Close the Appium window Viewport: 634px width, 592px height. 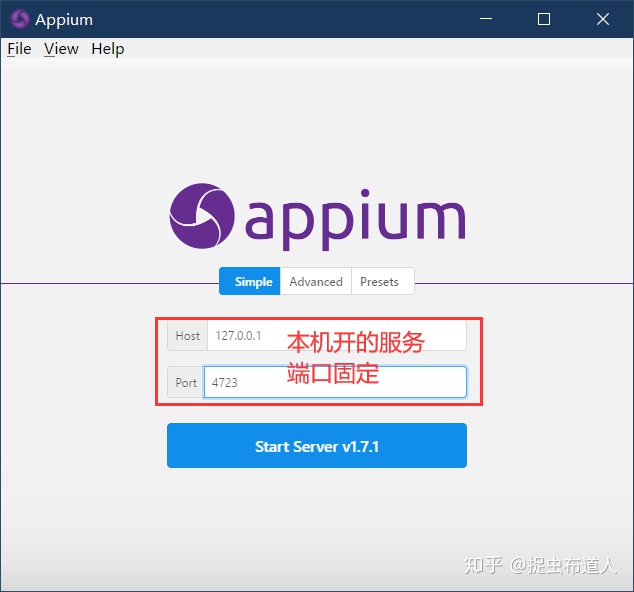(602, 19)
